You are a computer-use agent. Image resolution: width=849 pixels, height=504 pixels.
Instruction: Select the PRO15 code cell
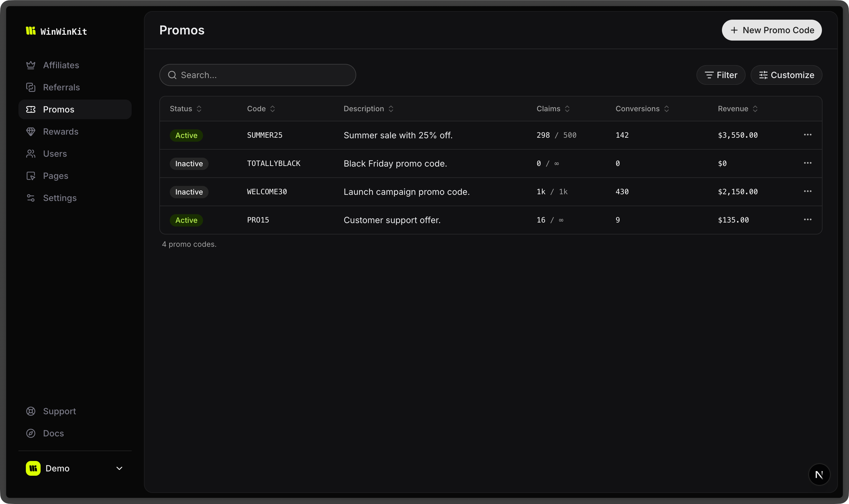pos(258,220)
